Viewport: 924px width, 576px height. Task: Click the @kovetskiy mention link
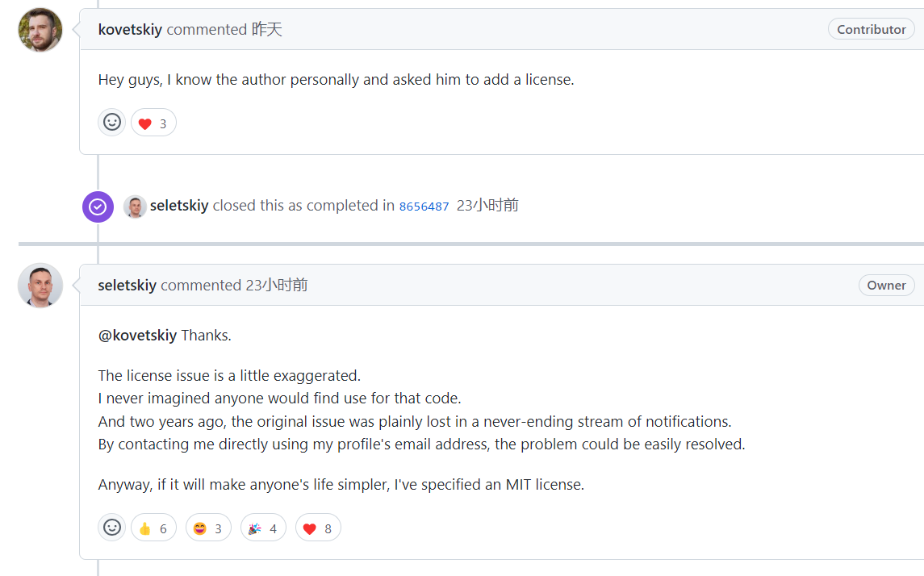[x=137, y=335]
